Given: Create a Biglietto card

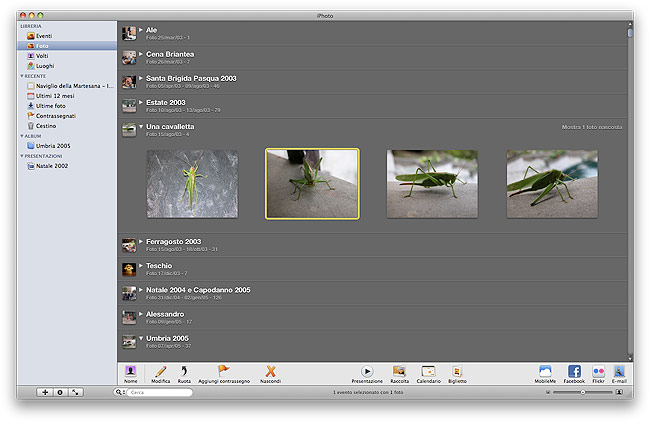Looking at the screenshot, I should point(457,374).
